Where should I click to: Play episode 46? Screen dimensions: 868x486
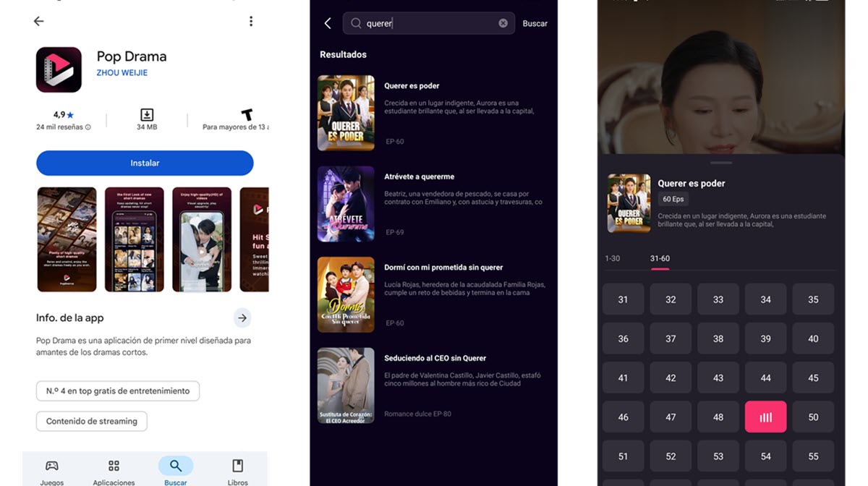click(x=624, y=417)
